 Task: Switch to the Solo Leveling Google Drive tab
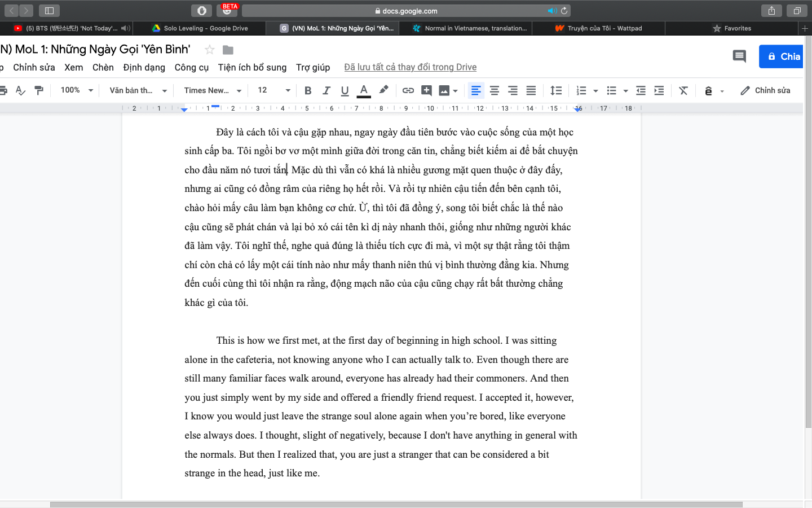201,28
